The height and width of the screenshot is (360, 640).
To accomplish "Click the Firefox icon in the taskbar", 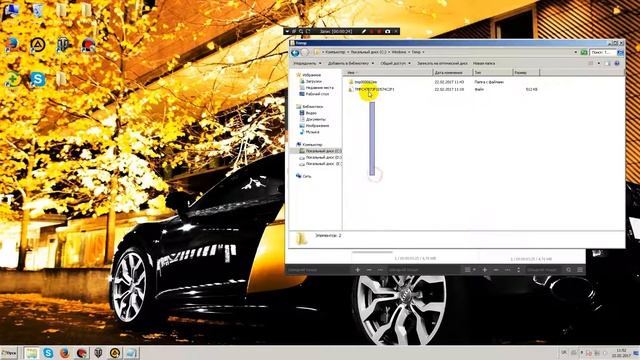I will click(x=64, y=353).
